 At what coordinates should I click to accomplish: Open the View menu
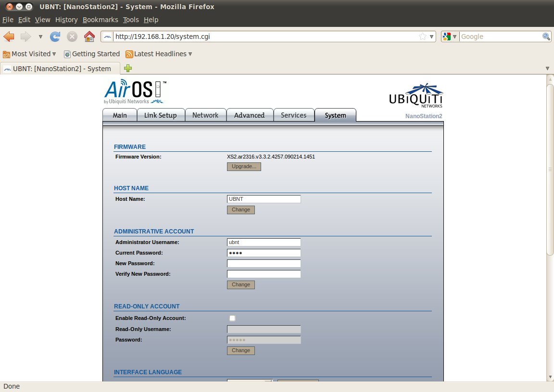point(42,20)
